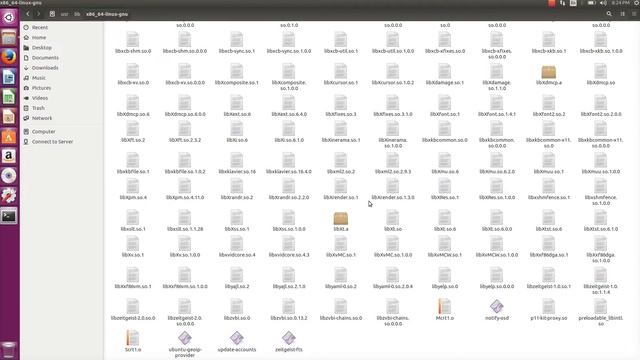Open Amazon from the launcher
Screen dimensions: 640x360
tap(9, 156)
